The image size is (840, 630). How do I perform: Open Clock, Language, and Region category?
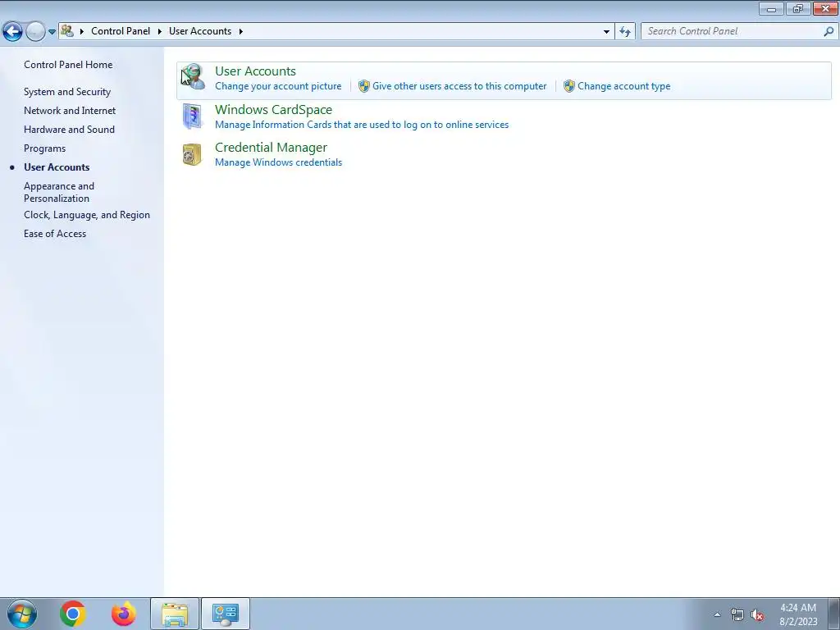pos(87,215)
